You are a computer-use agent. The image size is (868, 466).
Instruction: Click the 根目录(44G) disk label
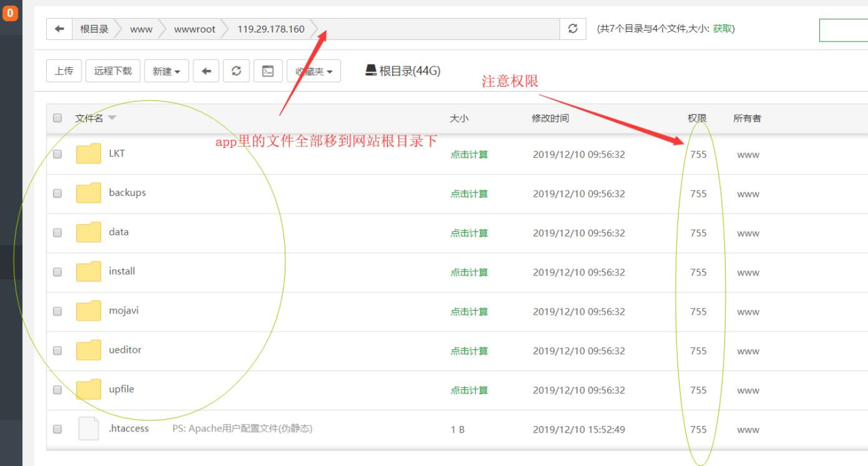click(410, 71)
